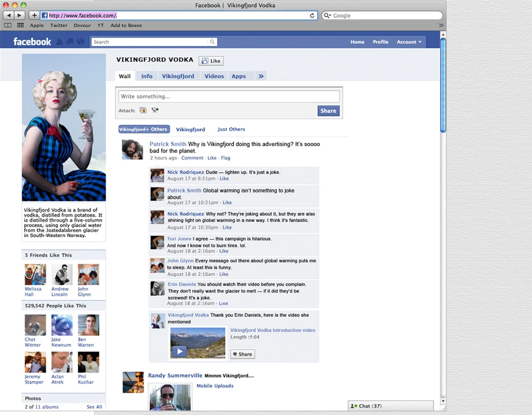Open the Twitter bookmark

coord(59,26)
